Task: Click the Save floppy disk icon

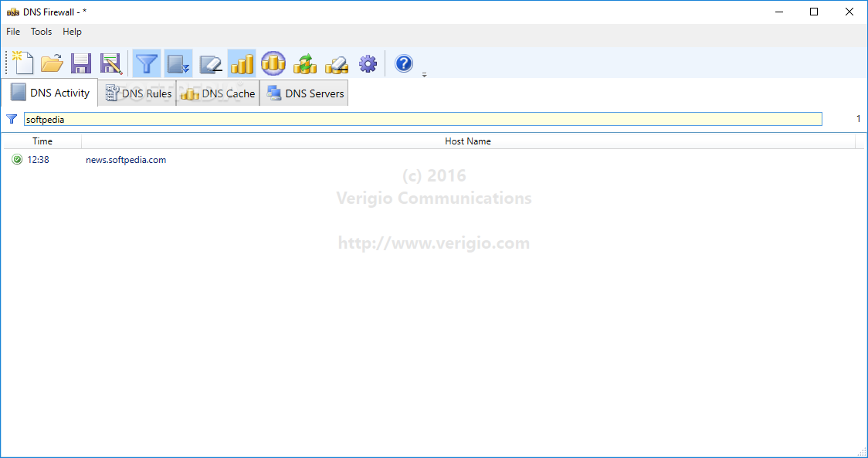Action: point(81,63)
